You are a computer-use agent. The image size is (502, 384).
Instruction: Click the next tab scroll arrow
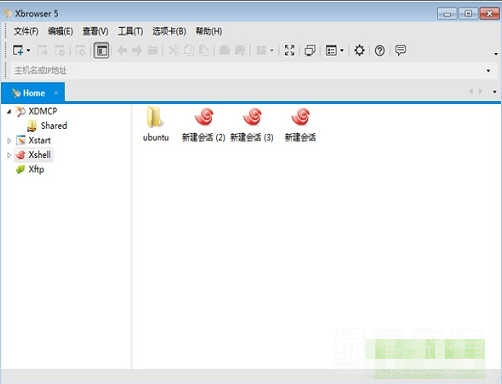[x=480, y=91]
